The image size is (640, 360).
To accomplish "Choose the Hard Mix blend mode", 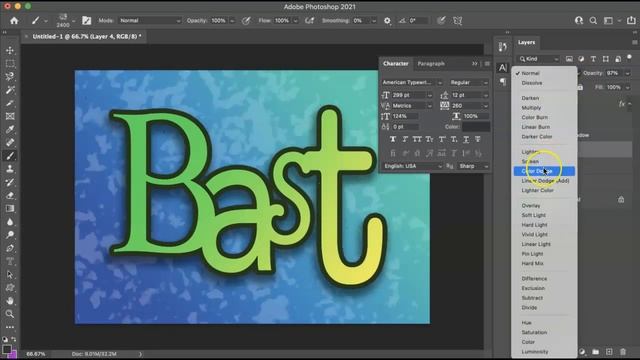I will (532, 264).
